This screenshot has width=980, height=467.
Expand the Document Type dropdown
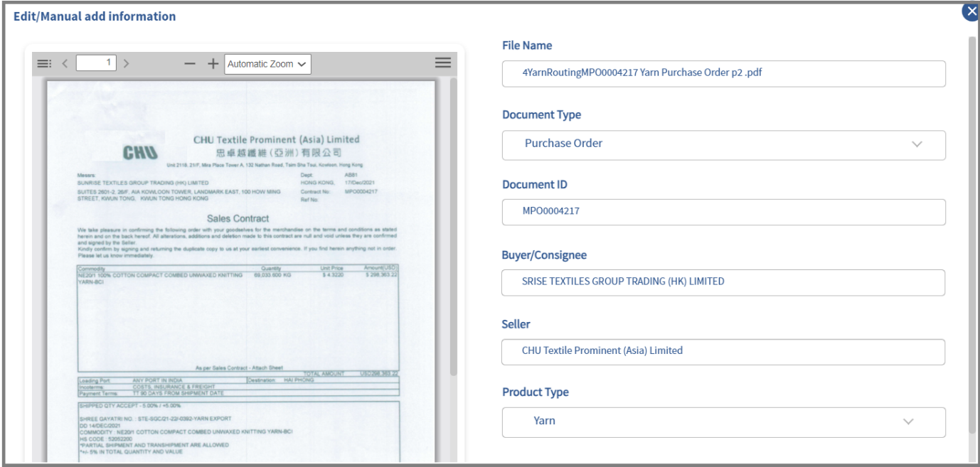coord(724,144)
